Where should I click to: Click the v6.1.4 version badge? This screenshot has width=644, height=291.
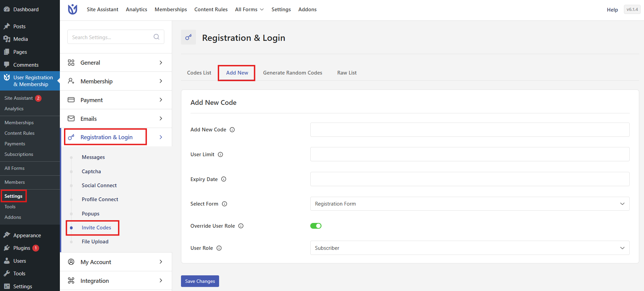point(632,10)
